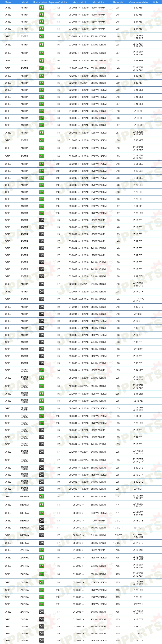
Task: Click the '96kW / 131KM' power cell
Action: pyautogui.click(x=98, y=543)
